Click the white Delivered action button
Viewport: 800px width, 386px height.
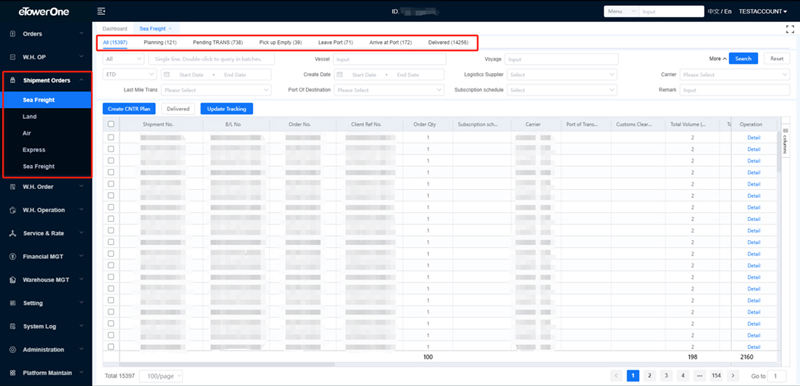pos(178,109)
